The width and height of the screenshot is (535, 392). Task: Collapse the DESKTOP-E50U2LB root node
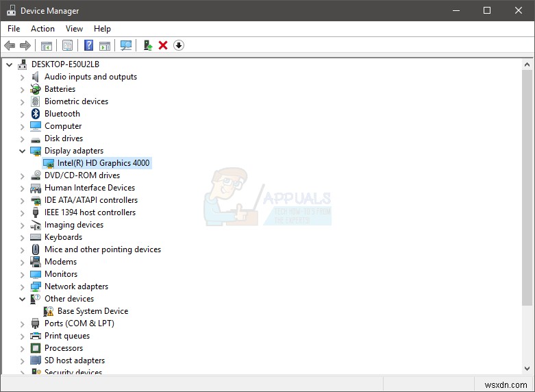(9, 64)
